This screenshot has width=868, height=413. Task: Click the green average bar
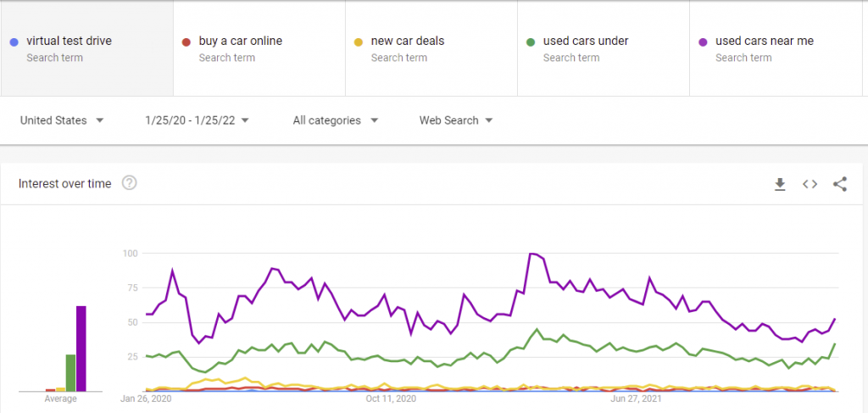click(70, 373)
